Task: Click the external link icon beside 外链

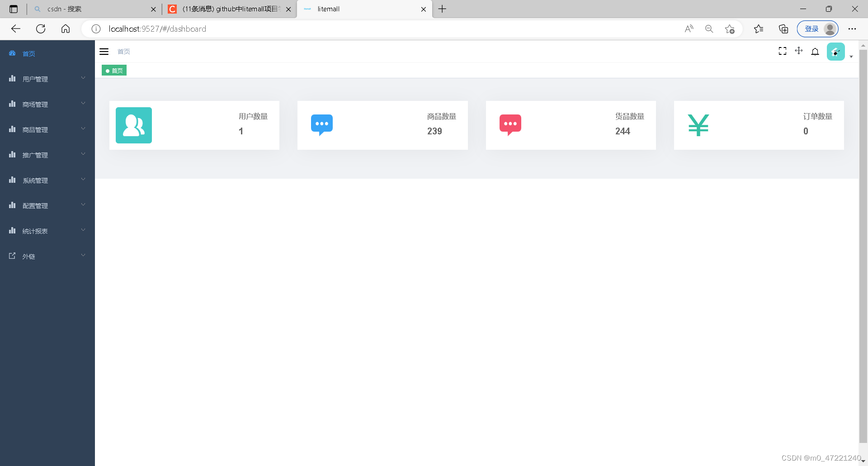Action: 12,256
